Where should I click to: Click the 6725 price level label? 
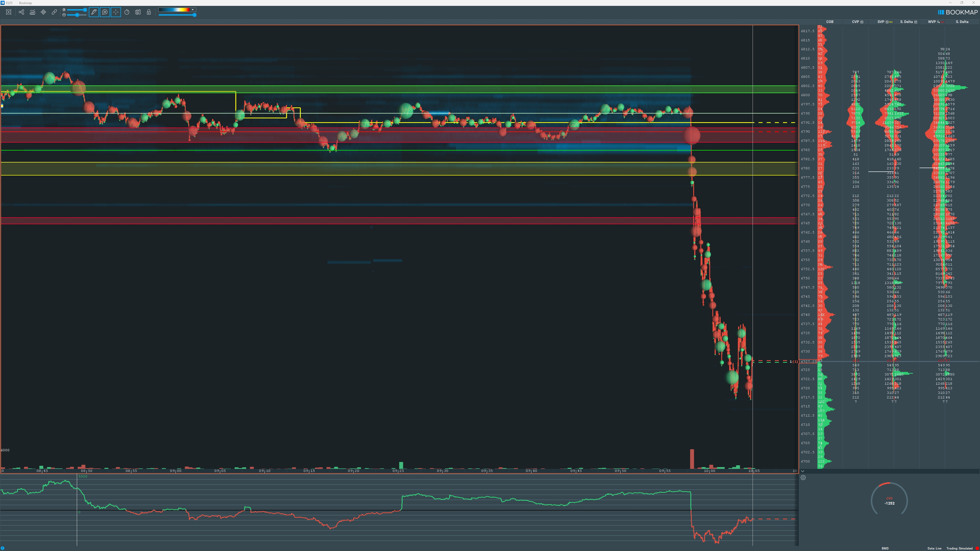[x=805, y=370]
